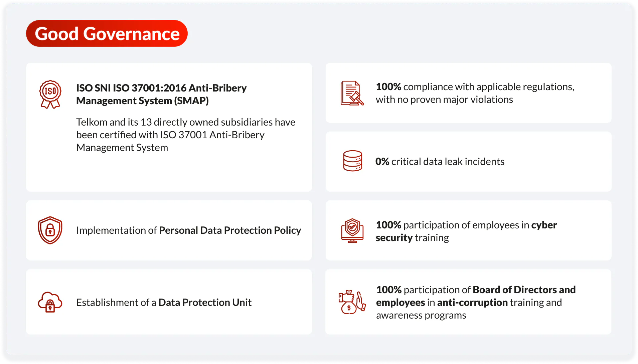Click the database stack icon

[352, 161]
